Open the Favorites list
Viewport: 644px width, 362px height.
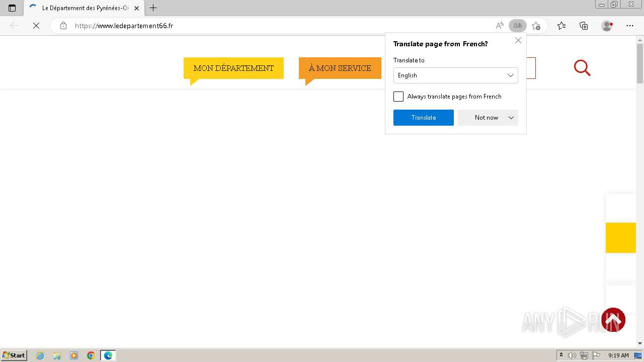pos(561,26)
